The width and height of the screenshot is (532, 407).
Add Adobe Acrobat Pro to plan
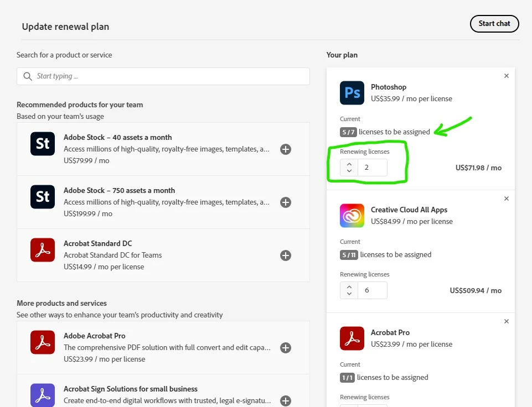click(x=285, y=348)
